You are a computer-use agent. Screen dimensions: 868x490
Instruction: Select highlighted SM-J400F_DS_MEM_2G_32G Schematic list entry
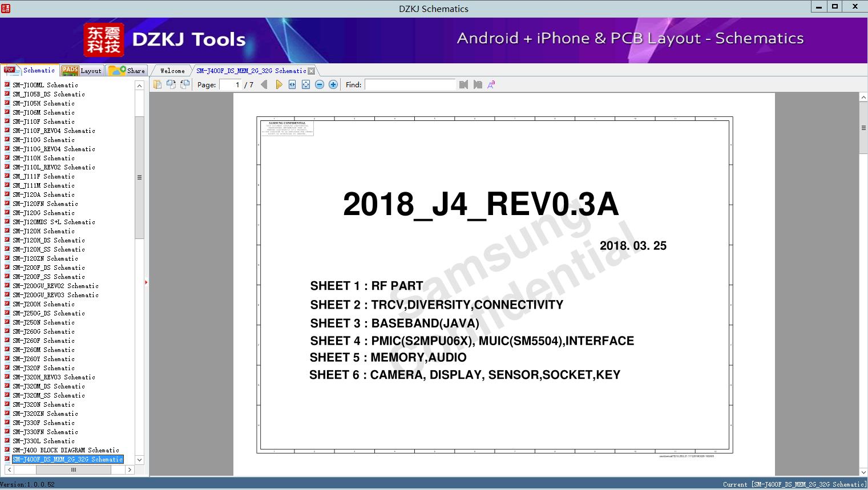point(67,459)
